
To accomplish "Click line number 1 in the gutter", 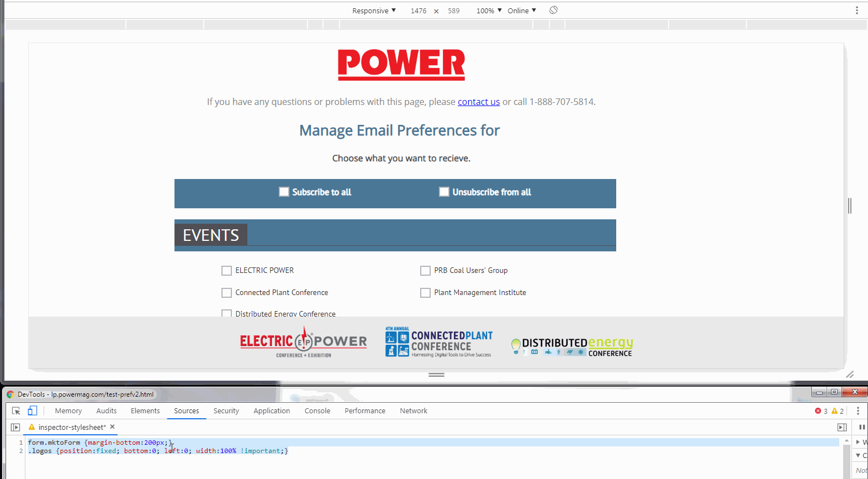I will point(21,443).
